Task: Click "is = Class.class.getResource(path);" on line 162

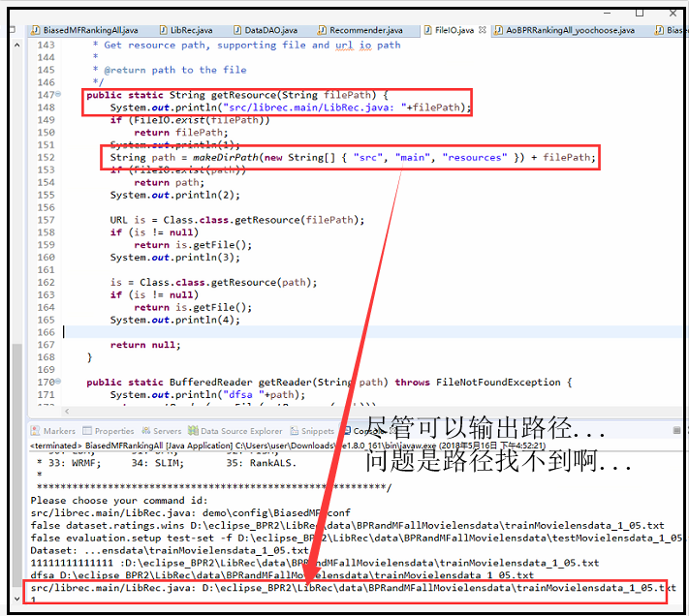Action: (x=213, y=282)
